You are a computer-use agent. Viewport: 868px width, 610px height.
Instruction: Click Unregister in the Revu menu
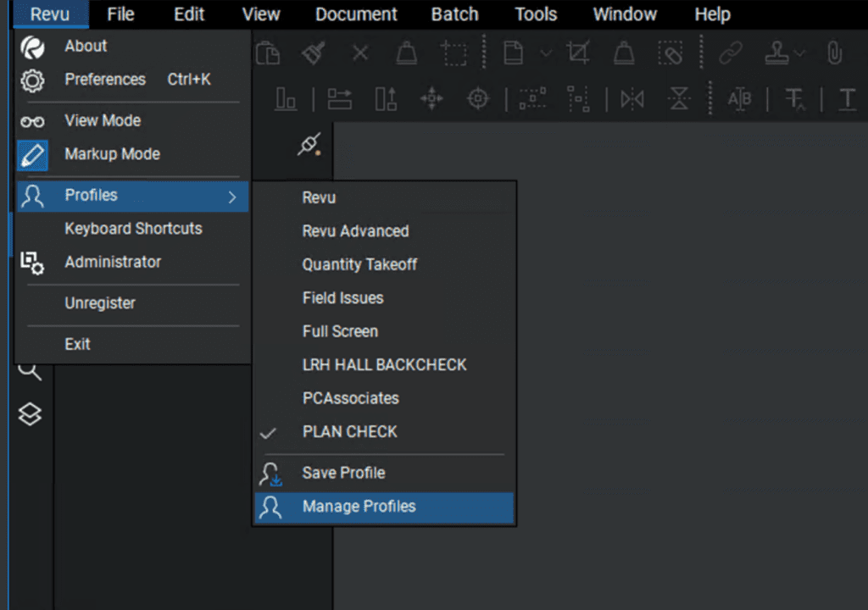click(x=133, y=303)
